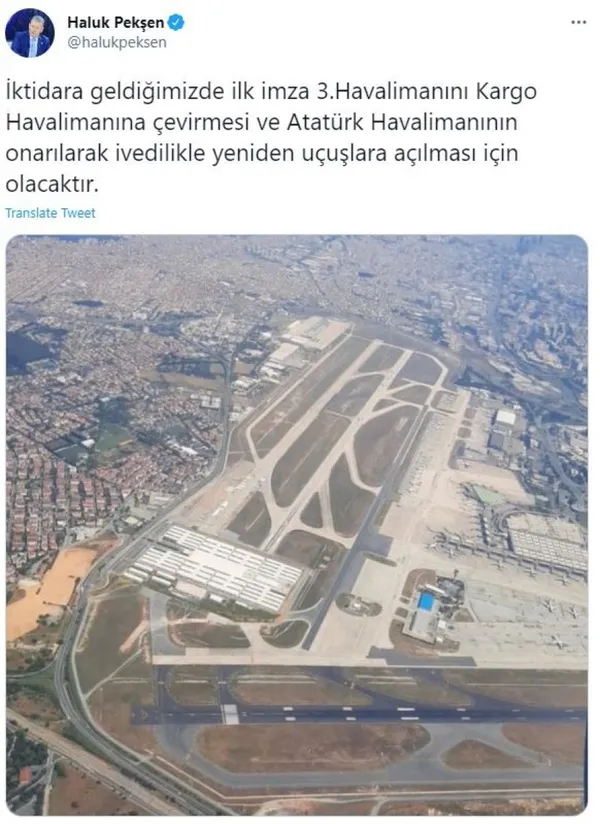Select the tweet text paragraph

[271, 137]
